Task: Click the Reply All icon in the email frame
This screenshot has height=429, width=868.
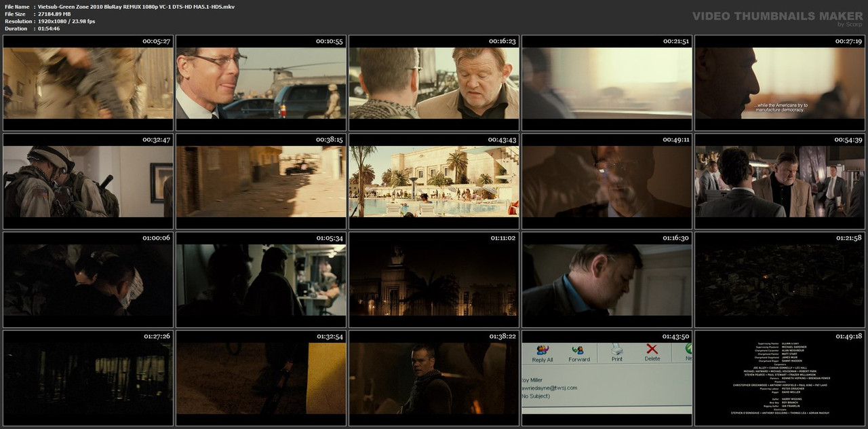Action: coord(542,350)
